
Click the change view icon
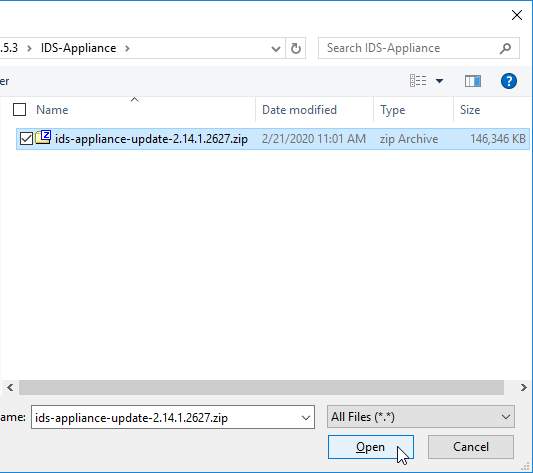tap(418, 81)
